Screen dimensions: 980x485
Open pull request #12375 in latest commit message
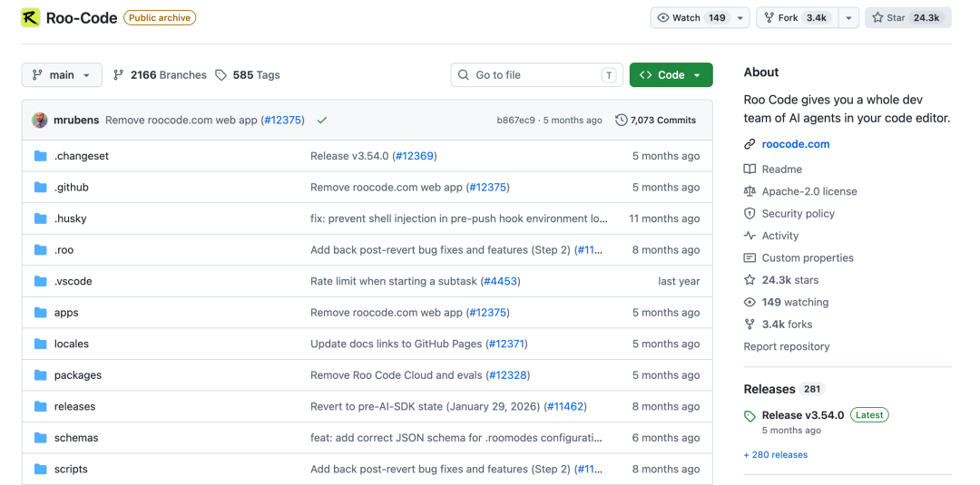click(282, 120)
